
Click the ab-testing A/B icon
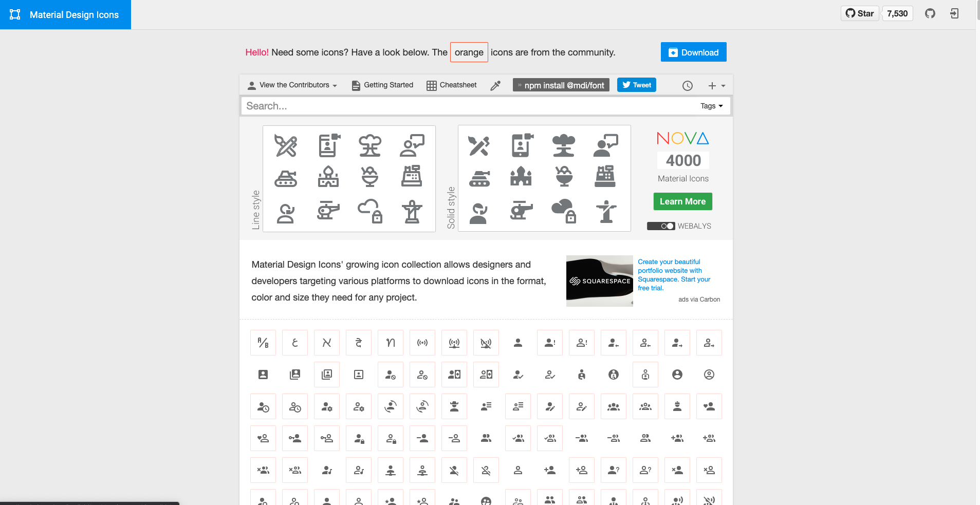coord(263,343)
